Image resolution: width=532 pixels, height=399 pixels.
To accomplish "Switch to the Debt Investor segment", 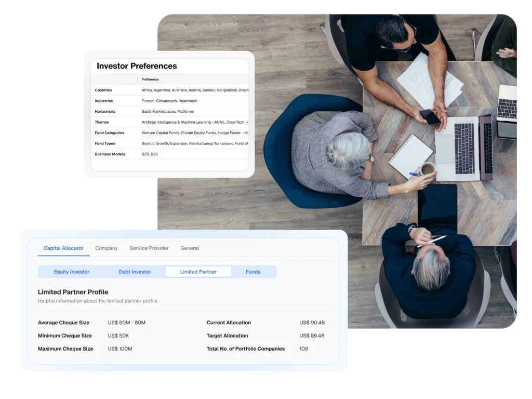I will [x=135, y=272].
